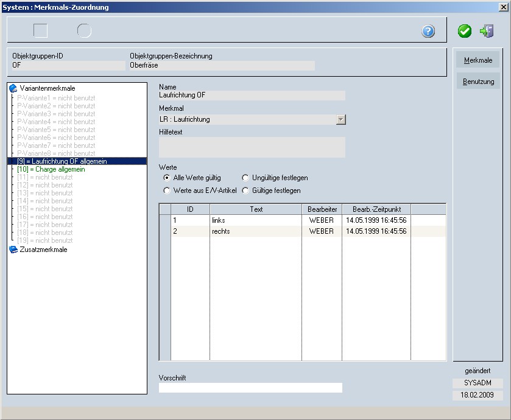Select '[10] = Charge allgemein' tree item
The height and width of the screenshot is (420, 511).
tap(51, 169)
